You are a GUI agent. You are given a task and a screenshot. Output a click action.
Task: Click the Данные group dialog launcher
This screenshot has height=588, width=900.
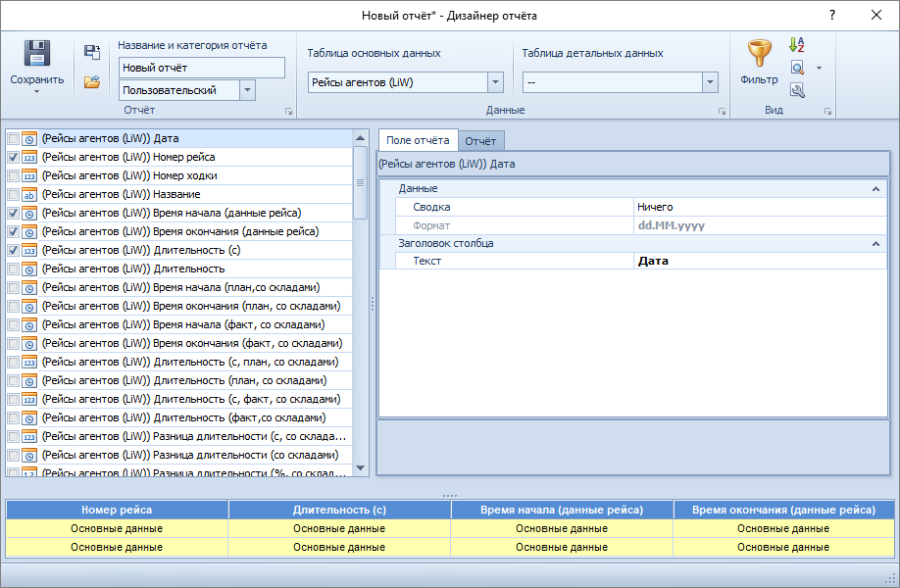click(723, 112)
